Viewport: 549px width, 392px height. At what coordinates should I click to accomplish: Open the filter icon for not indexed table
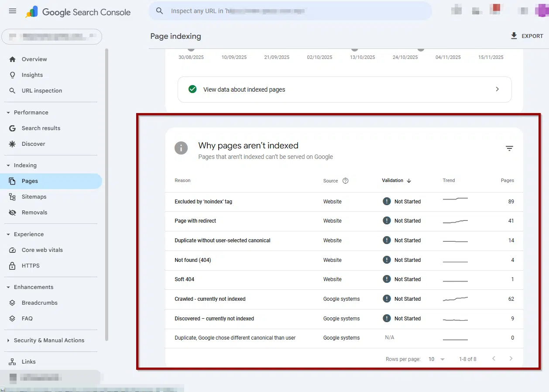point(509,148)
